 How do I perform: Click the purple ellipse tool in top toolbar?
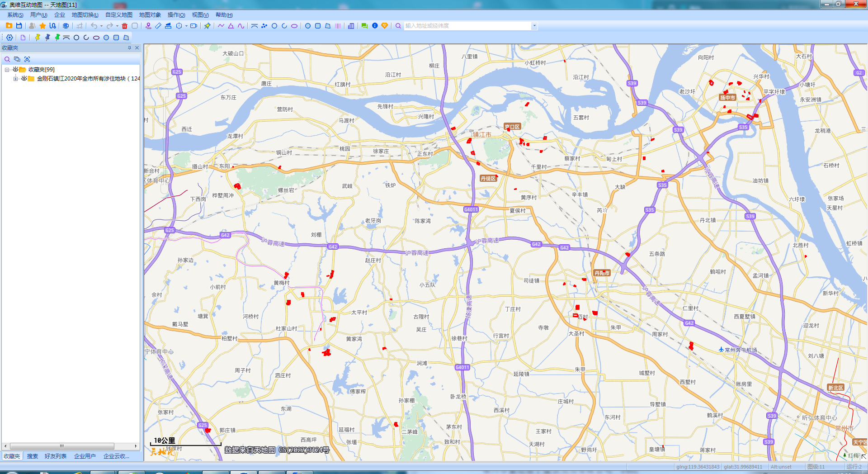[x=294, y=26]
